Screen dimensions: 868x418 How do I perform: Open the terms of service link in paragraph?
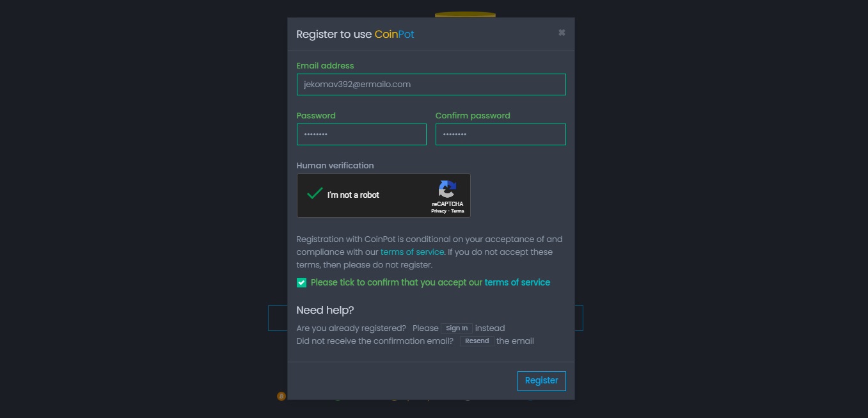pos(412,252)
